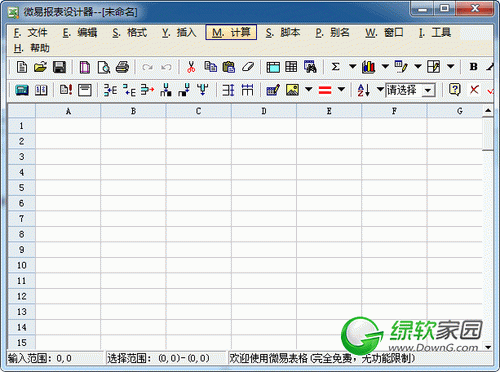Viewport: 500px width, 372px height.
Task: Click the A-Z sort icon
Action: pyautogui.click(x=364, y=90)
